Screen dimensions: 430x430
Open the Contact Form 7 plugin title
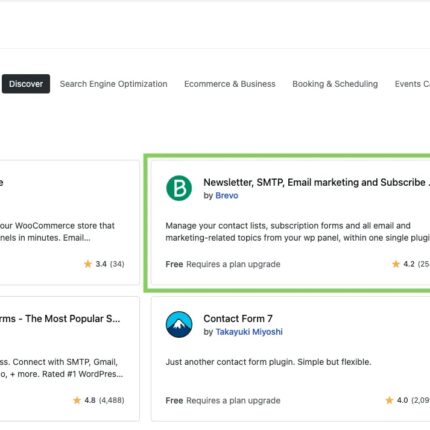[238, 319]
